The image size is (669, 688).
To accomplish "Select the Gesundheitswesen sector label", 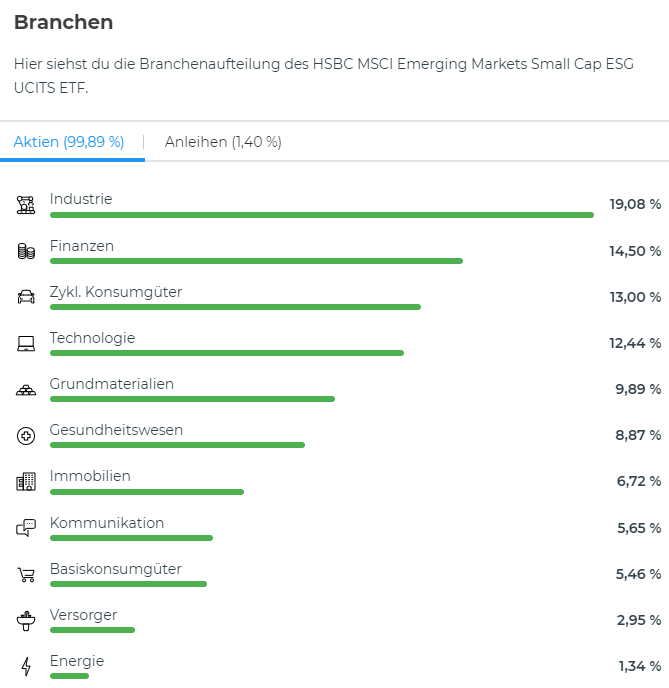I will tap(116, 430).
